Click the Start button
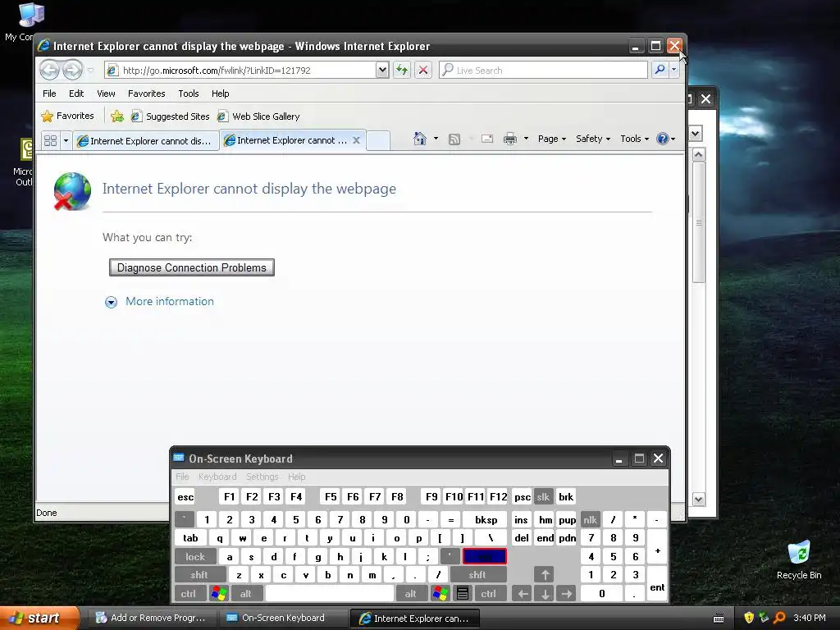Screen dimensions: 840x630 39,619
